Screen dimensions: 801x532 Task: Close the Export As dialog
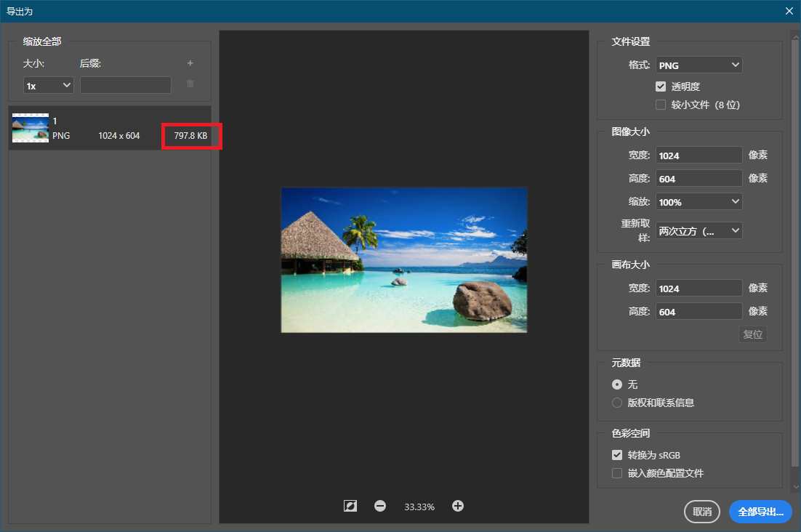point(789,11)
